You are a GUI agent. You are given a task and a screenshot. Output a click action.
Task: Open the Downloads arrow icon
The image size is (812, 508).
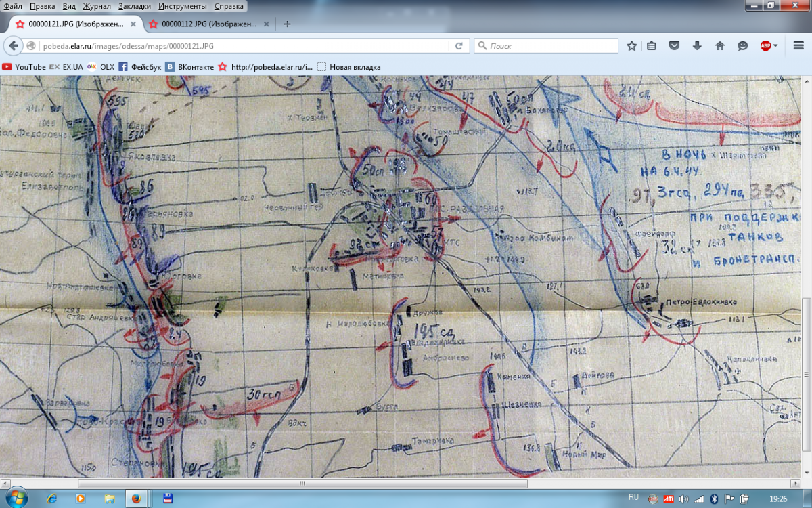pyautogui.click(x=697, y=46)
